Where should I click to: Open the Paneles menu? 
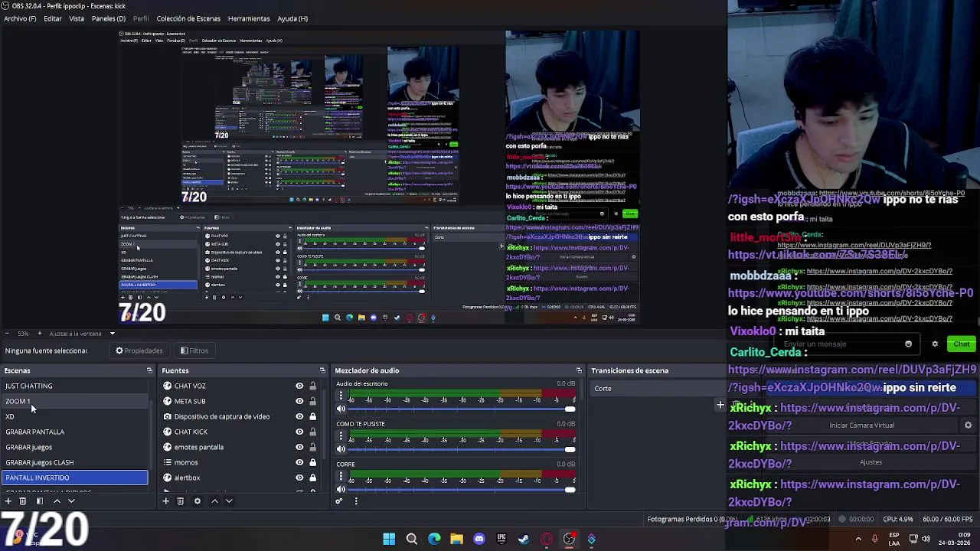tap(109, 18)
